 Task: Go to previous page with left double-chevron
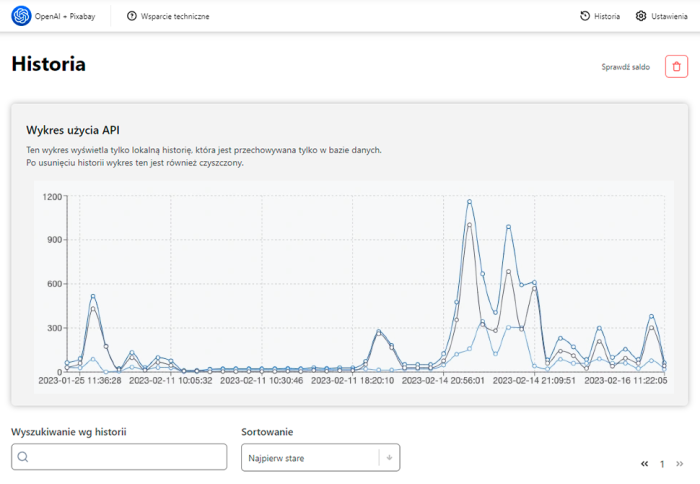[x=645, y=464]
